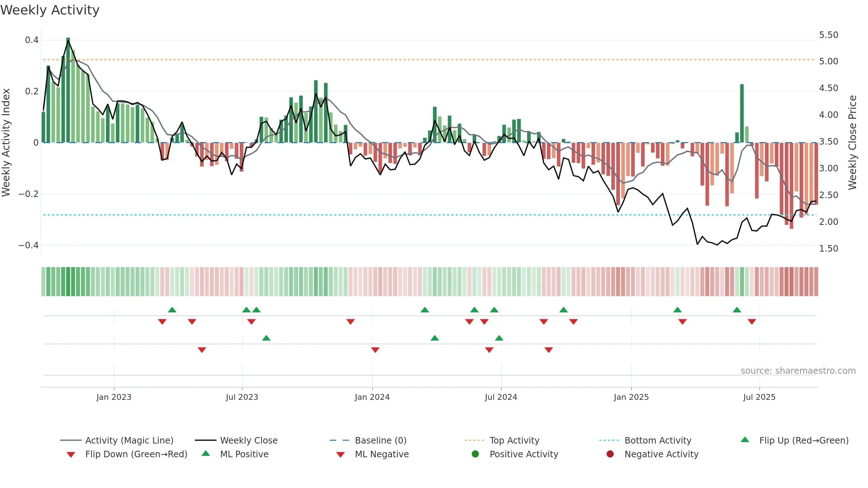
Task: Click the ML Negative legend entry
Action: [x=373, y=454]
